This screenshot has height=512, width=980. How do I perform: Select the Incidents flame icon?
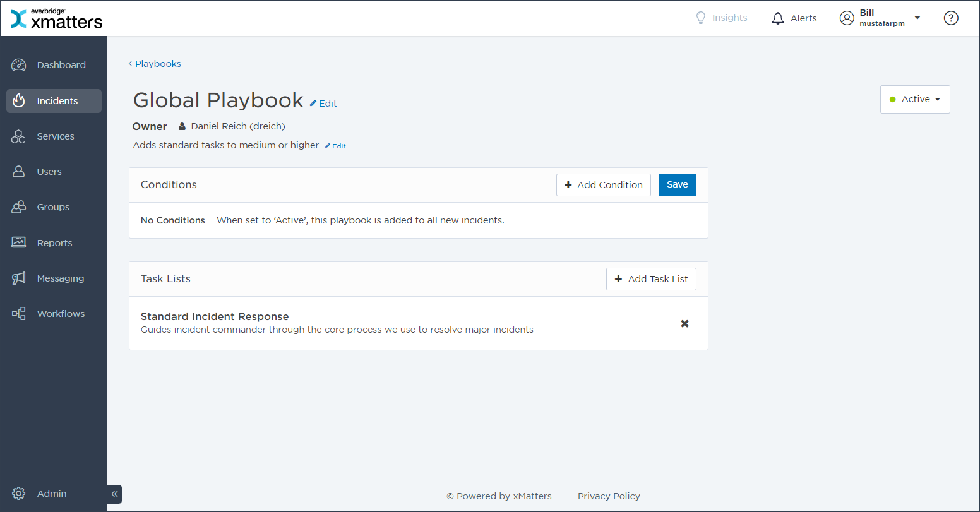[x=19, y=100]
